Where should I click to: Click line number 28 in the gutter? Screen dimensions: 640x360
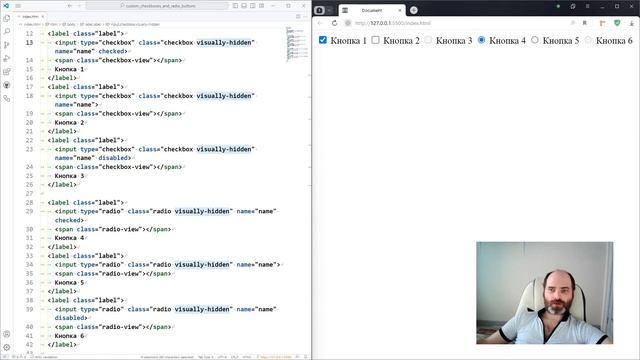(x=29, y=202)
